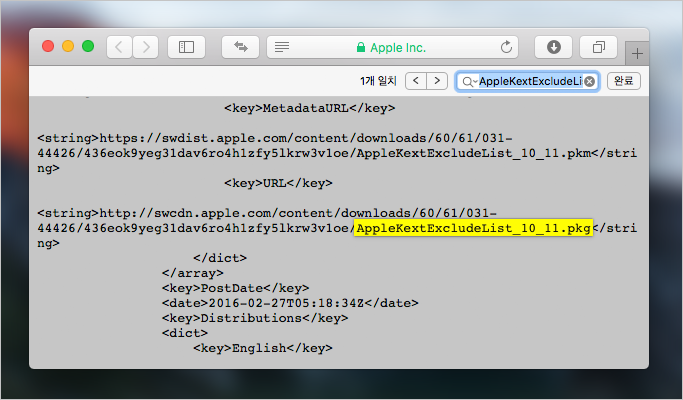This screenshot has height=400, width=683.
Task: Click the Distributions key line
Action: pyautogui.click(x=255, y=318)
